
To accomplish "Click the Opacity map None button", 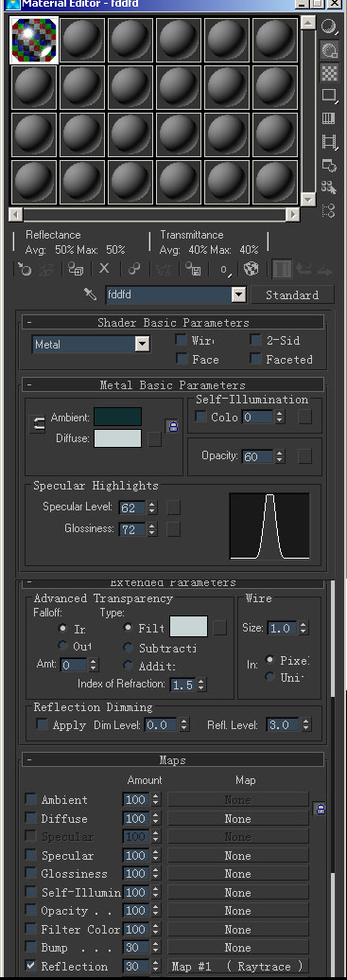I will coord(237,911).
